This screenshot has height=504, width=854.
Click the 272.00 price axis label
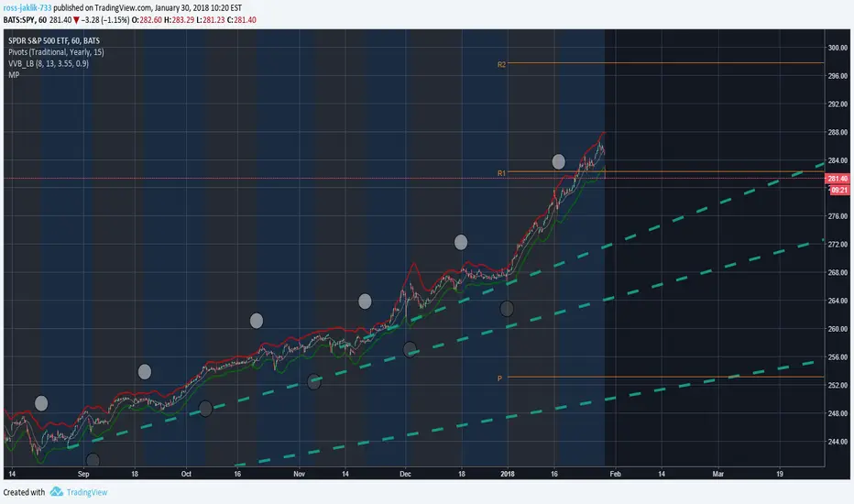[838, 245]
